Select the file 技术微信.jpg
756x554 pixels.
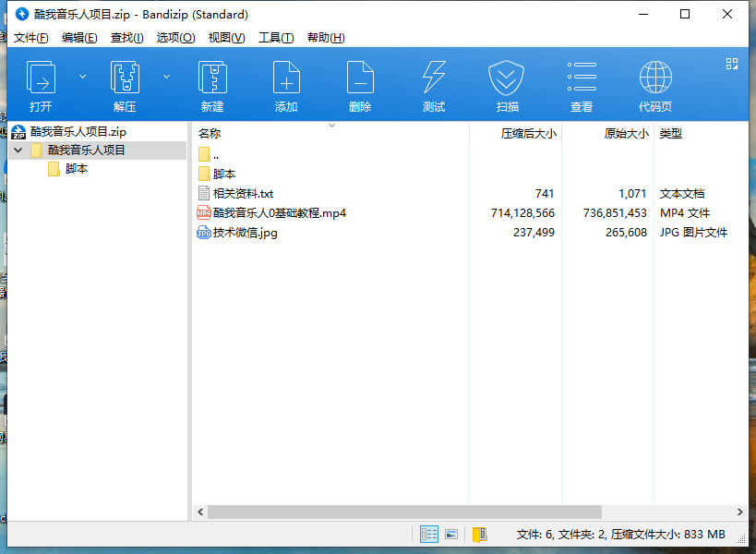coord(245,233)
